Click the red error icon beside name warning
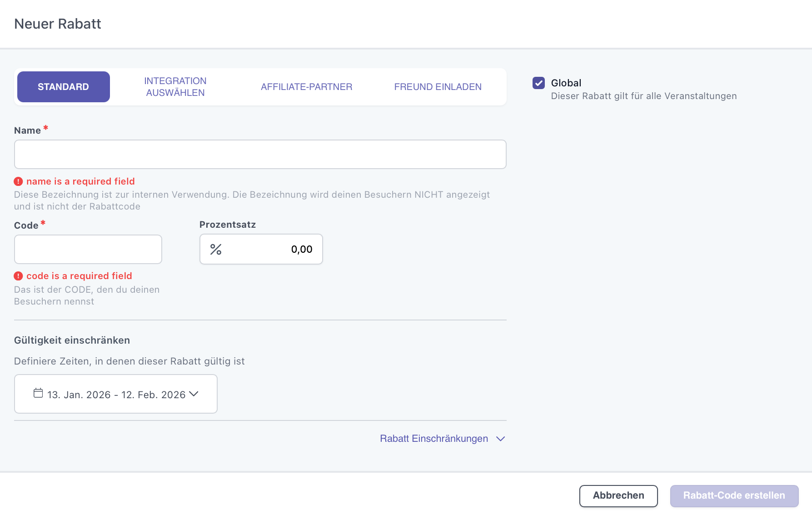This screenshot has width=812, height=515. coord(18,181)
